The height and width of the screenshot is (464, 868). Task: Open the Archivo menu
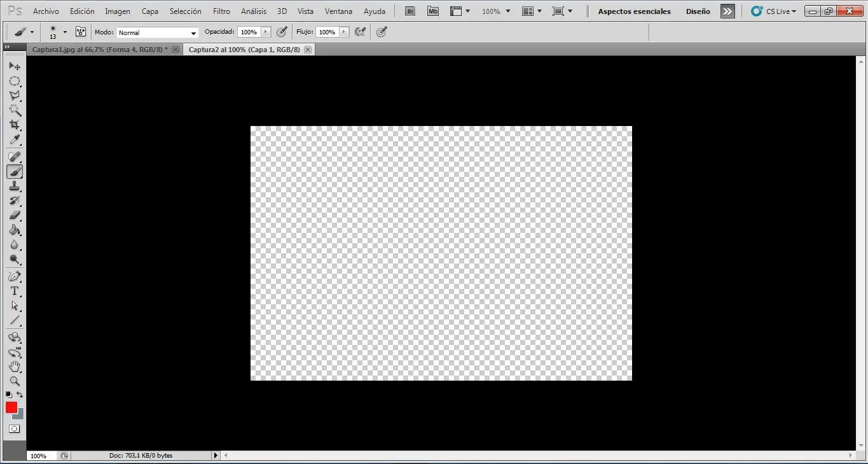coord(46,11)
